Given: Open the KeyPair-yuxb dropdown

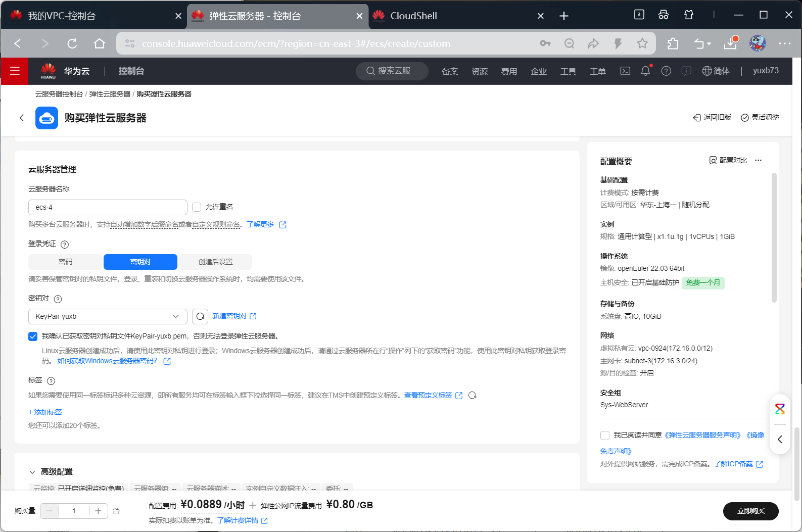Looking at the screenshot, I should tap(108, 316).
